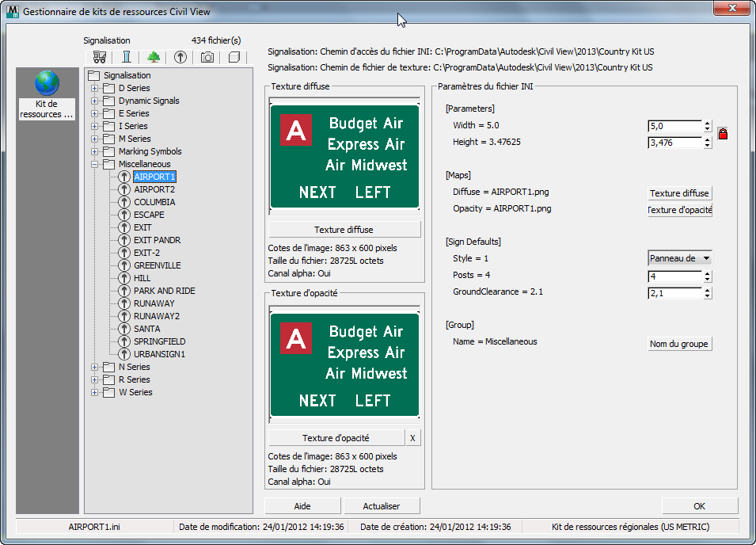This screenshot has width=756, height=545.
Task: Expand the D Series folder
Action: (94, 88)
